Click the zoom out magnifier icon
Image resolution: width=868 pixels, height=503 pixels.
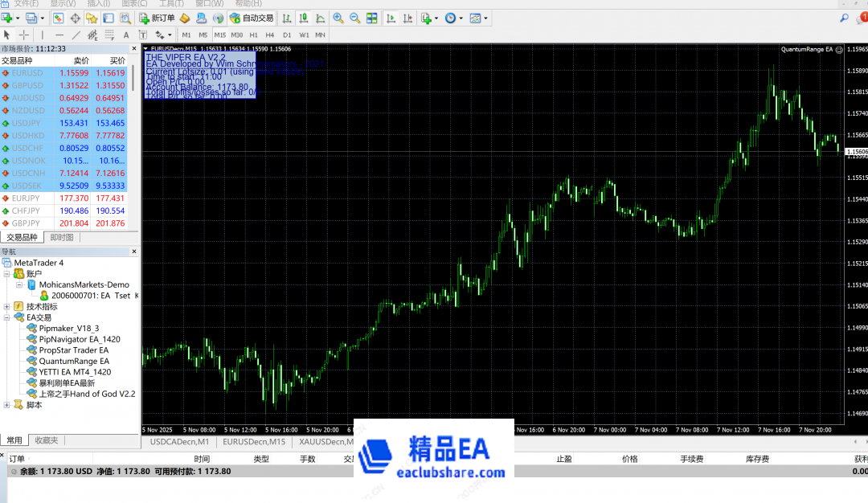click(355, 18)
